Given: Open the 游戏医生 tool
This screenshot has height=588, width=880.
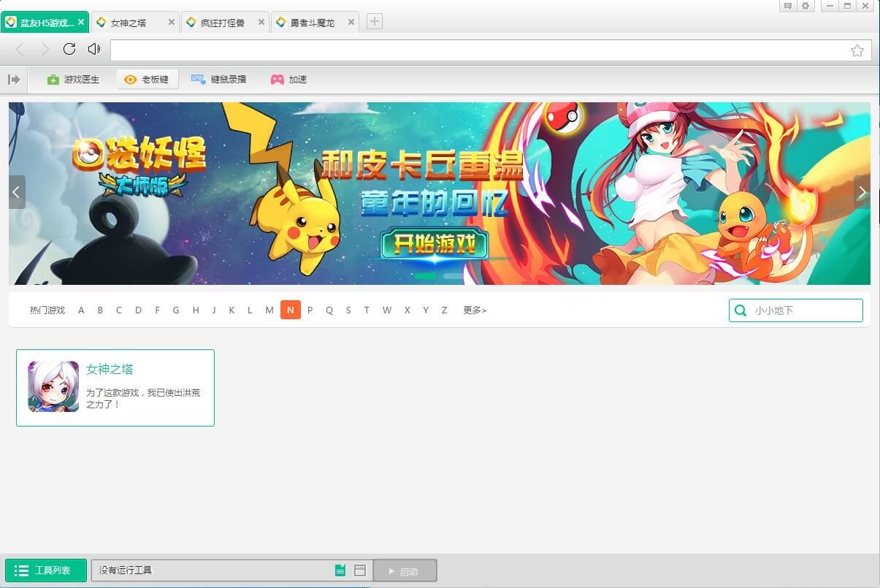Looking at the screenshot, I should (73, 79).
